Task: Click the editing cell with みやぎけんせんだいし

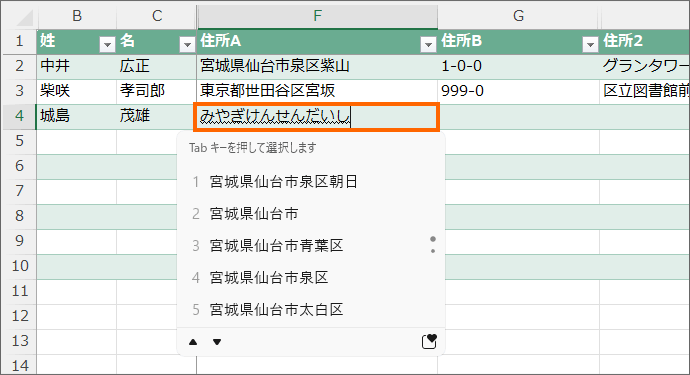Action: click(316, 117)
